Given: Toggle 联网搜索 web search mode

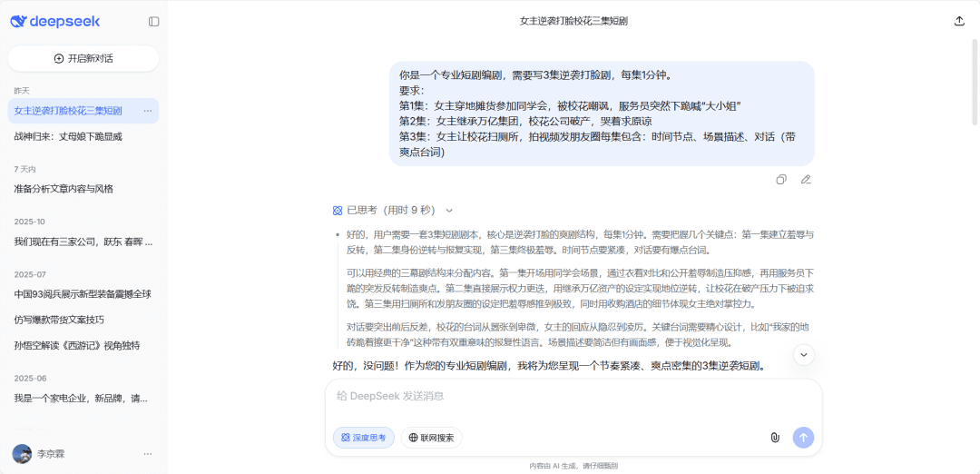Looking at the screenshot, I should click(x=431, y=438).
